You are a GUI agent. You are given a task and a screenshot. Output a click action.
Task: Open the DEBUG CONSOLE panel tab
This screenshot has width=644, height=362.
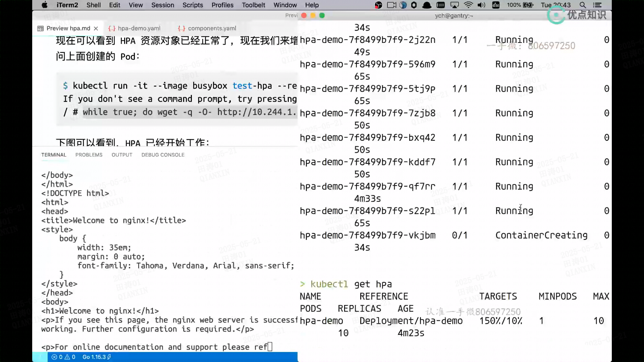pos(163,155)
